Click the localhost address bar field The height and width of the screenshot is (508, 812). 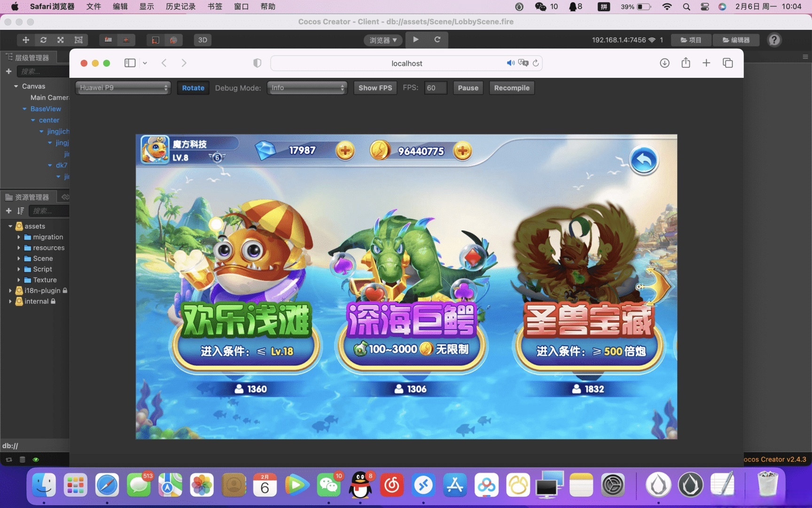(406, 63)
